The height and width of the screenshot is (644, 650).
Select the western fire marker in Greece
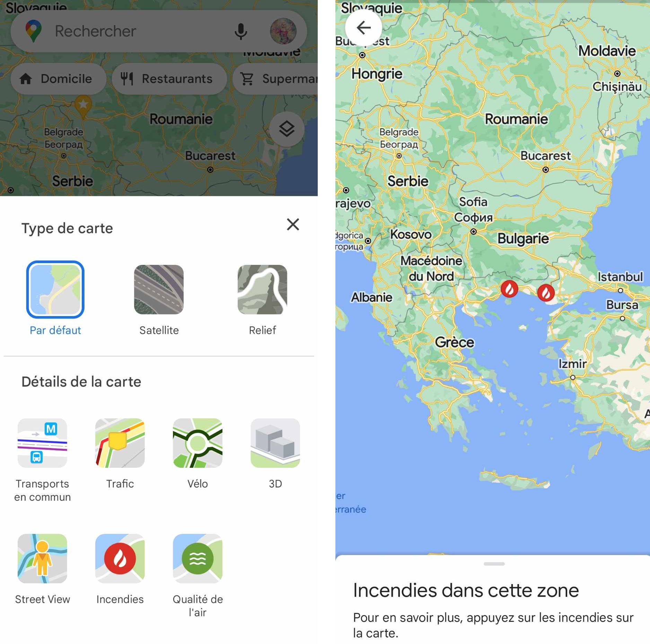click(x=509, y=289)
